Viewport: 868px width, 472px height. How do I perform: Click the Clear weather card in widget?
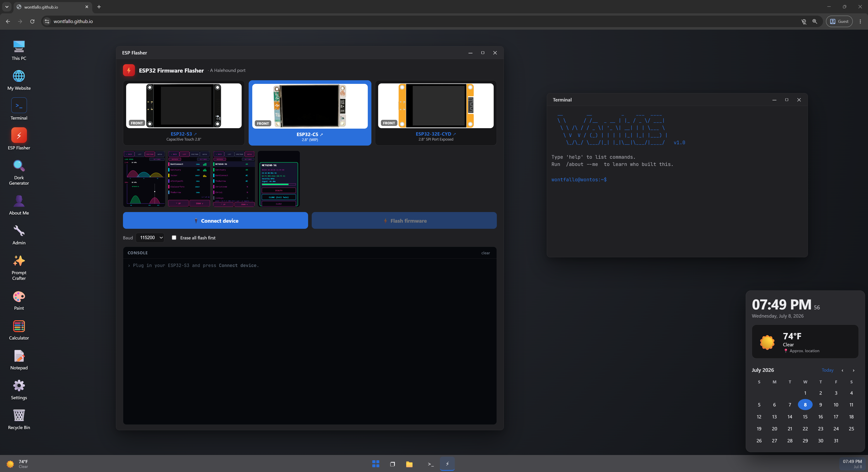805,342
